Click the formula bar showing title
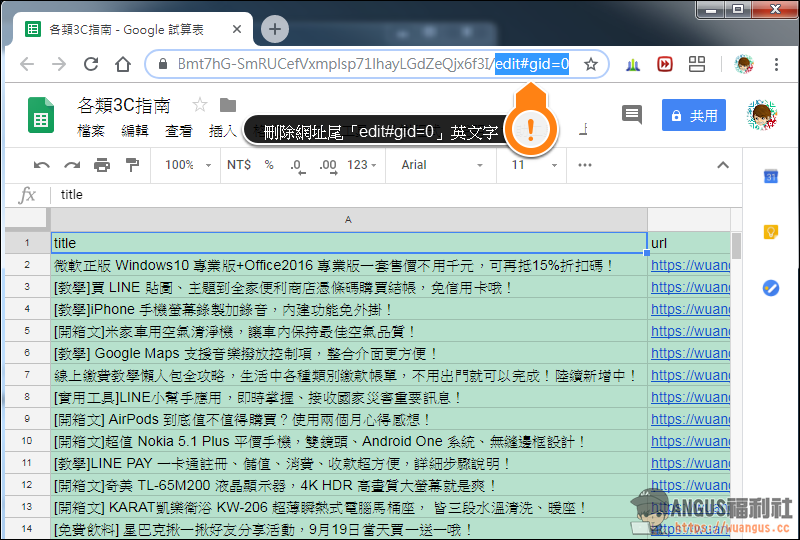The width and height of the screenshot is (800, 540). click(398, 194)
